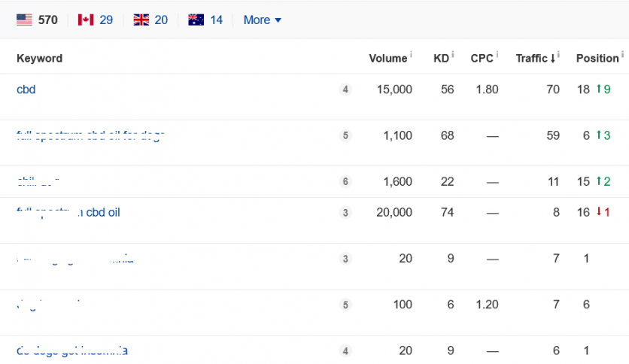This screenshot has width=629, height=364.
Task: Click the Volume column info icon
Action: point(411,56)
